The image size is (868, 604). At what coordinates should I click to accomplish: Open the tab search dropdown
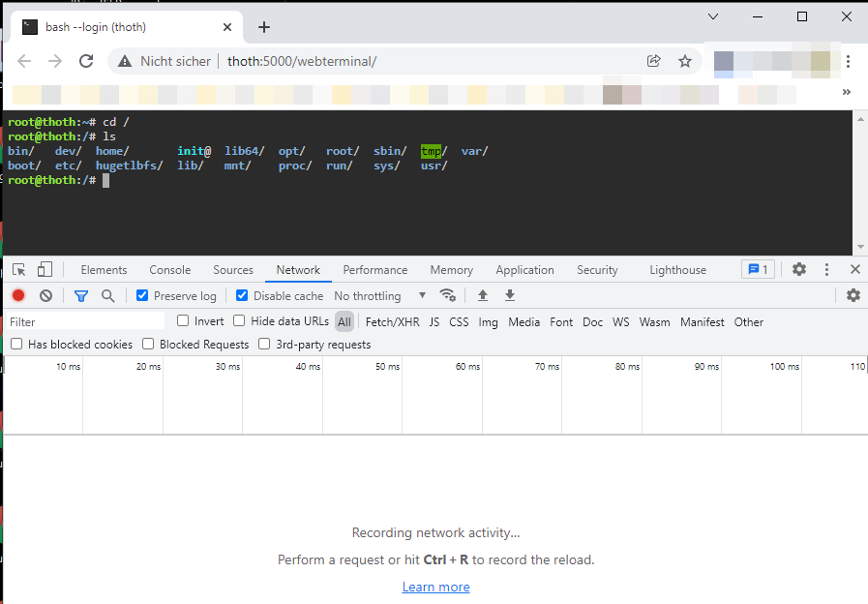point(713,16)
